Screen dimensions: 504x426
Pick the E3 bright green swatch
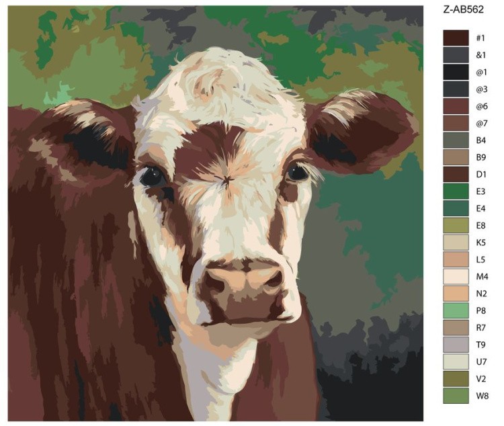pos(456,191)
